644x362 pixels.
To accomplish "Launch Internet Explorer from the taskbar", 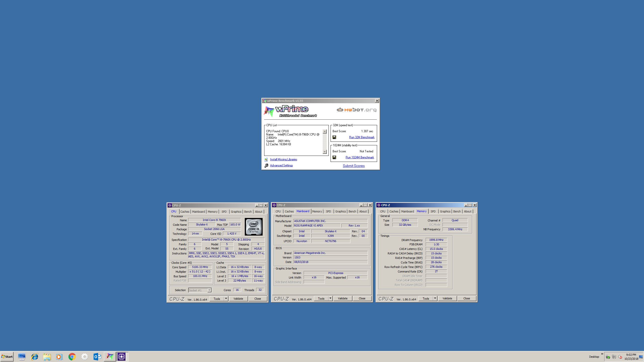I will 34,356.
